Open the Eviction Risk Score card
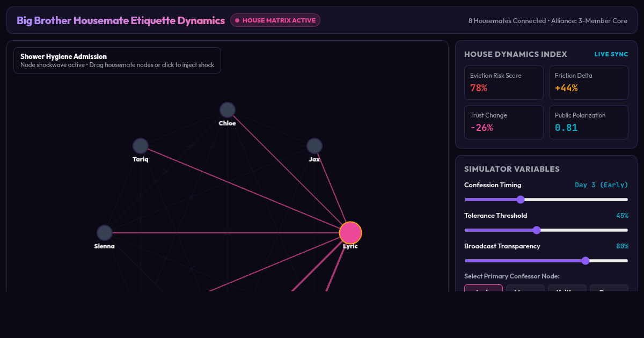Screen dimensions: 644x338 pos(504,83)
